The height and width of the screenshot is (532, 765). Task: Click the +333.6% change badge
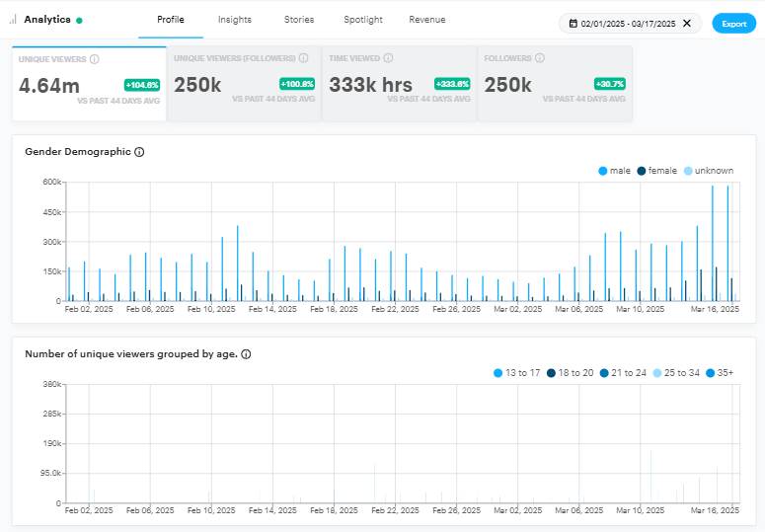(x=452, y=84)
